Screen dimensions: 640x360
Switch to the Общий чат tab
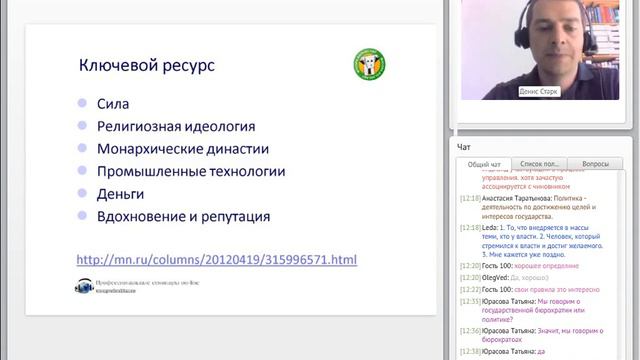(x=484, y=164)
